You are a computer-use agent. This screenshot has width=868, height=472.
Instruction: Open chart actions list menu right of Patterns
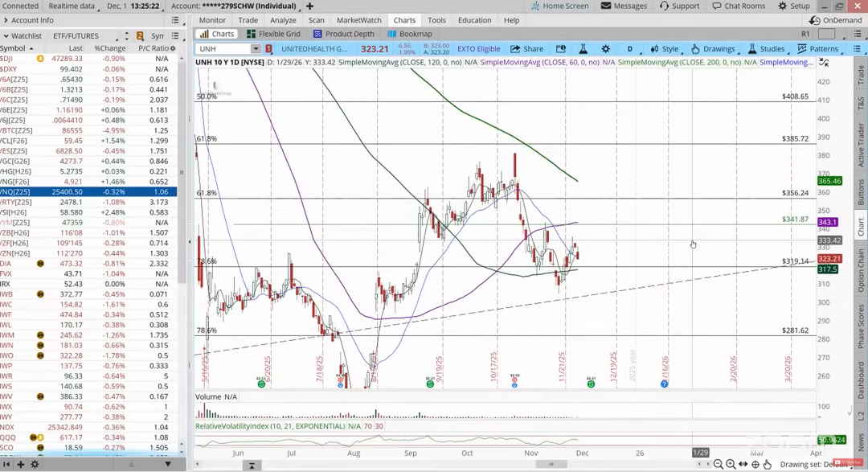point(857,49)
